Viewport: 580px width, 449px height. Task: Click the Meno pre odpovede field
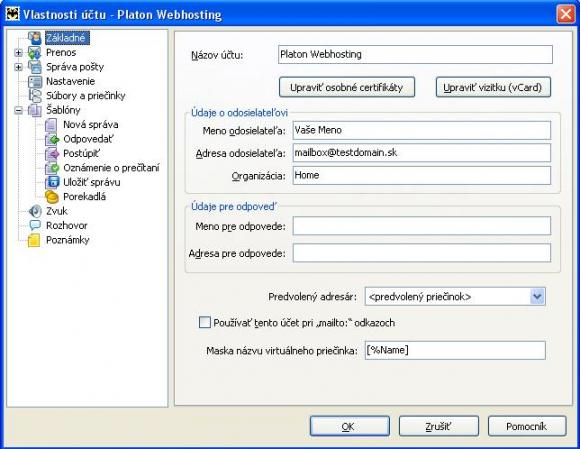tap(422, 226)
